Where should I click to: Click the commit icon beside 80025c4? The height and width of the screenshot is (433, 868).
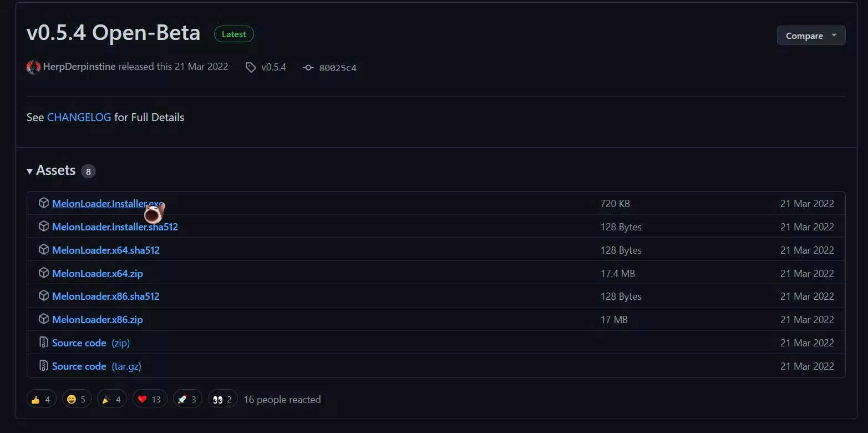(x=308, y=68)
